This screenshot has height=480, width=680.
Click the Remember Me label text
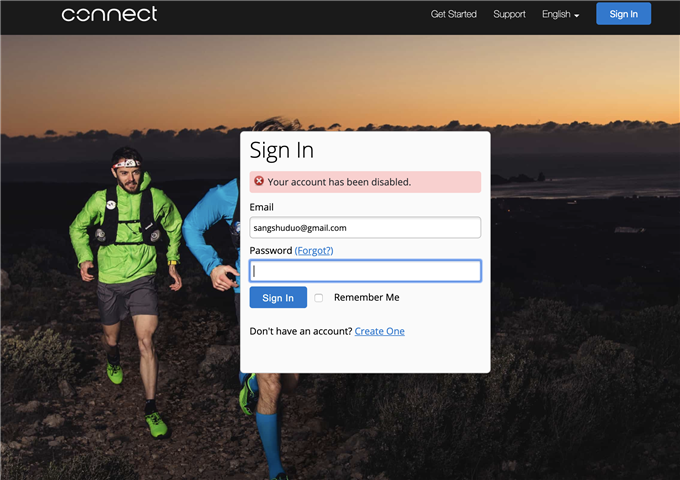click(x=366, y=298)
